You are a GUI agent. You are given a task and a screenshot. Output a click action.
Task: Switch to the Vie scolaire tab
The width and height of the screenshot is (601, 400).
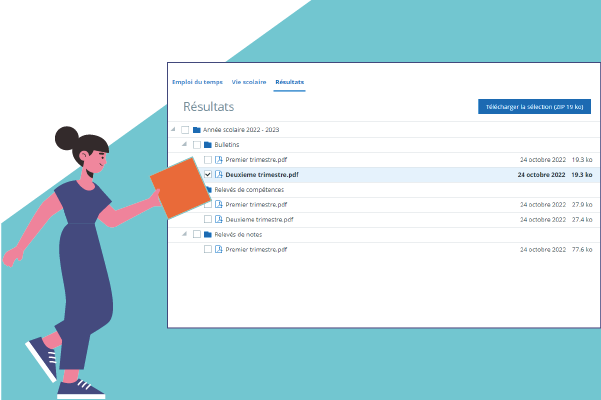pyautogui.click(x=249, y=82)
